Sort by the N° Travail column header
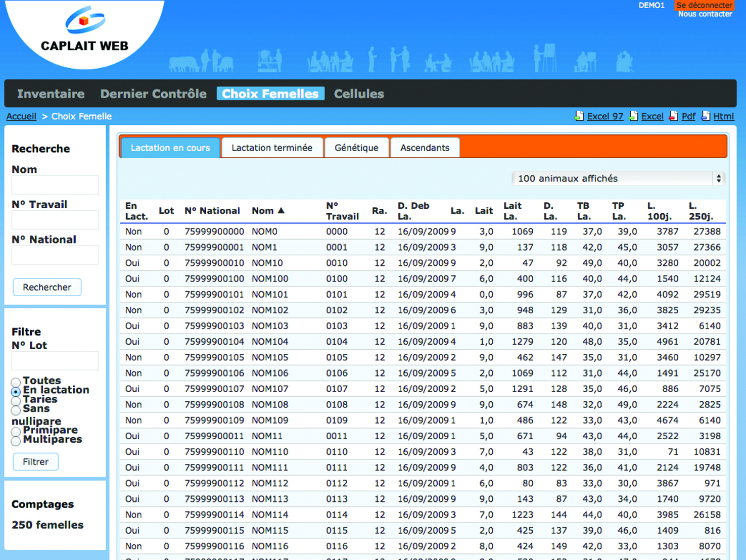The height and width of the screenshot is (560, 746). pyautogui.click(x=342, y=211)
